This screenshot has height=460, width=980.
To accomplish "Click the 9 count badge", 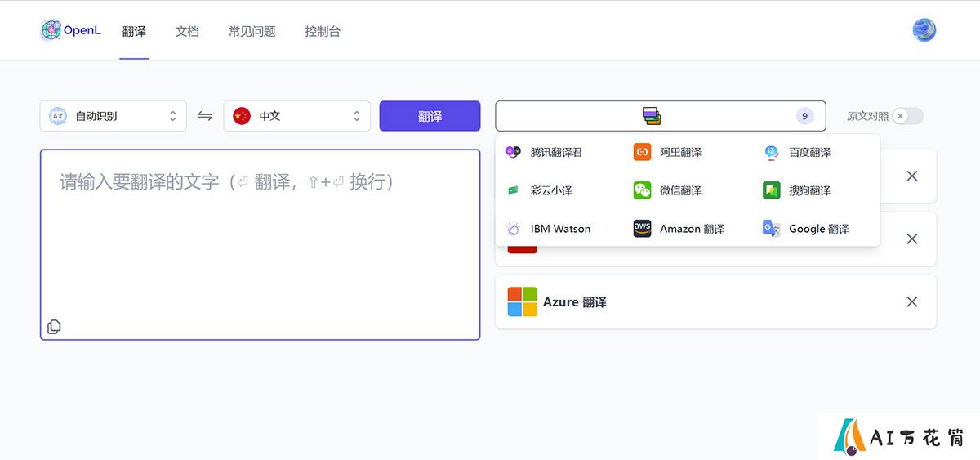I will 805,116.
